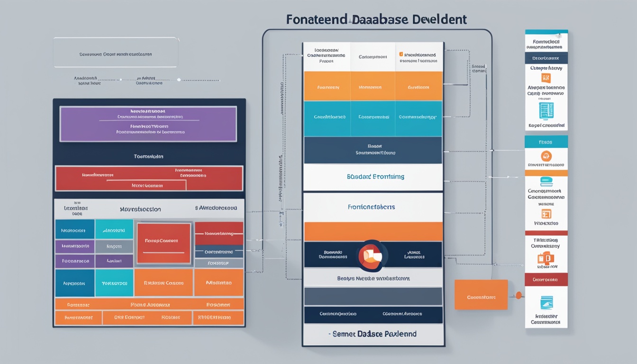Click the Bosdard Eromhing bar in the center panel
Image resolution: width=637 pixels, height=364 pixels.
coord(373,177)
